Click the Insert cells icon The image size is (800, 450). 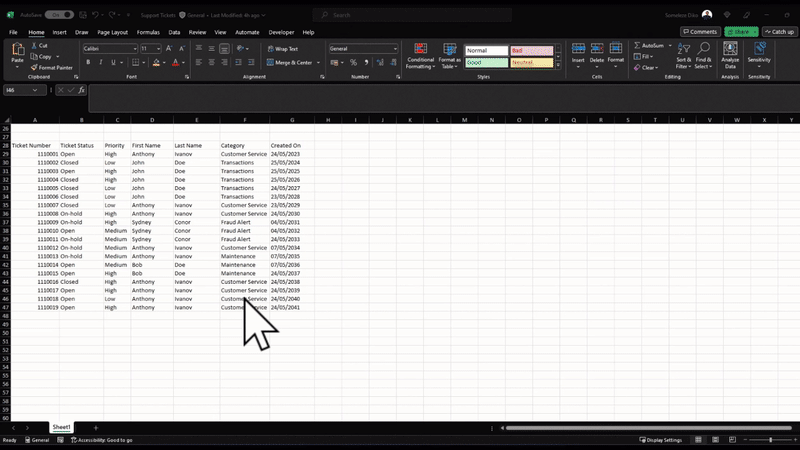pyautogui.click(x=578, y=48)
